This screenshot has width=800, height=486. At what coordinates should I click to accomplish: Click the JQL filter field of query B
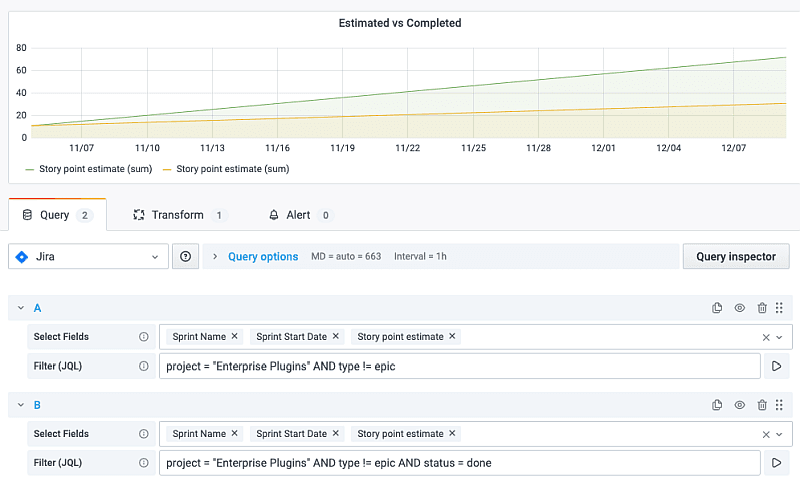(x=460, y=463)
